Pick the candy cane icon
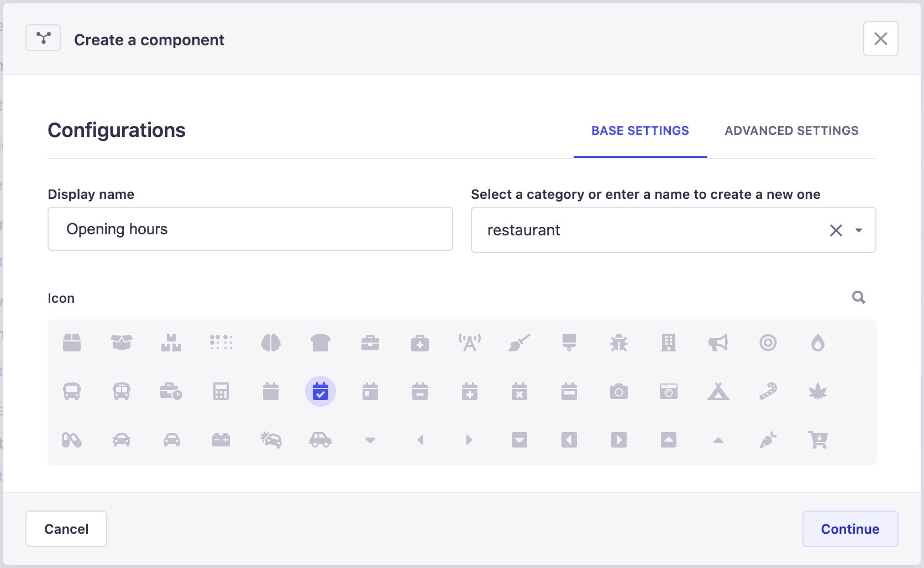This screenshot has height=568, width=924. point(768,391)
